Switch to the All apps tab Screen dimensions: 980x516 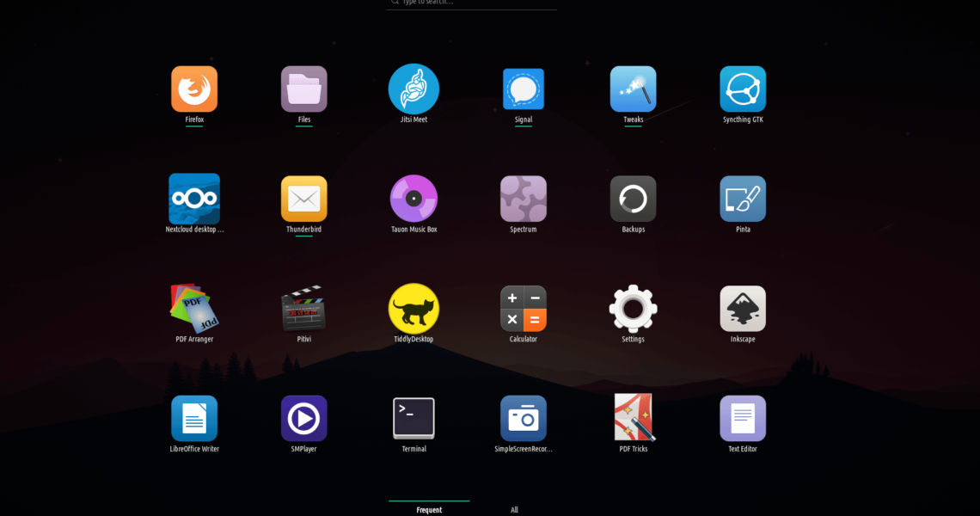(514, 509)
